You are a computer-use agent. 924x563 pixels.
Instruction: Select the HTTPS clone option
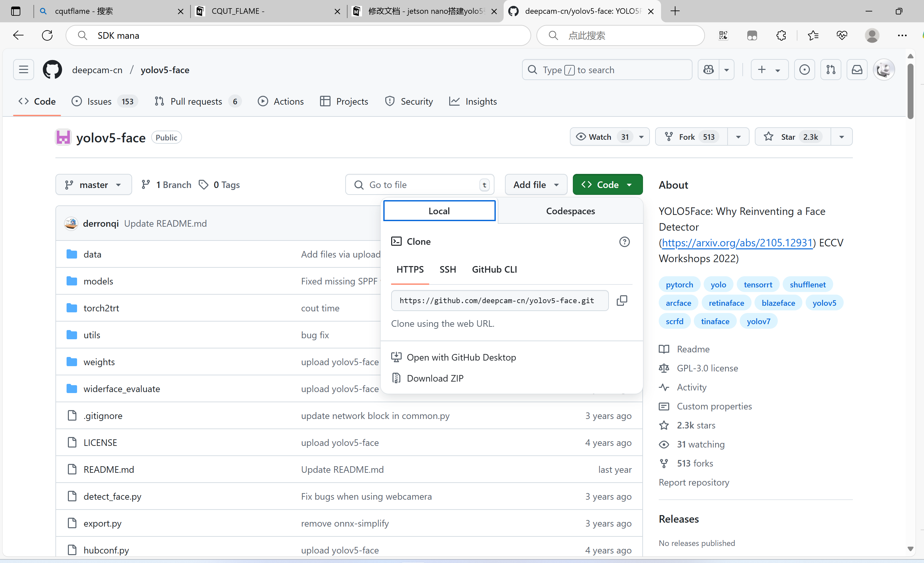pyautogui.click(x=410, y=269)
